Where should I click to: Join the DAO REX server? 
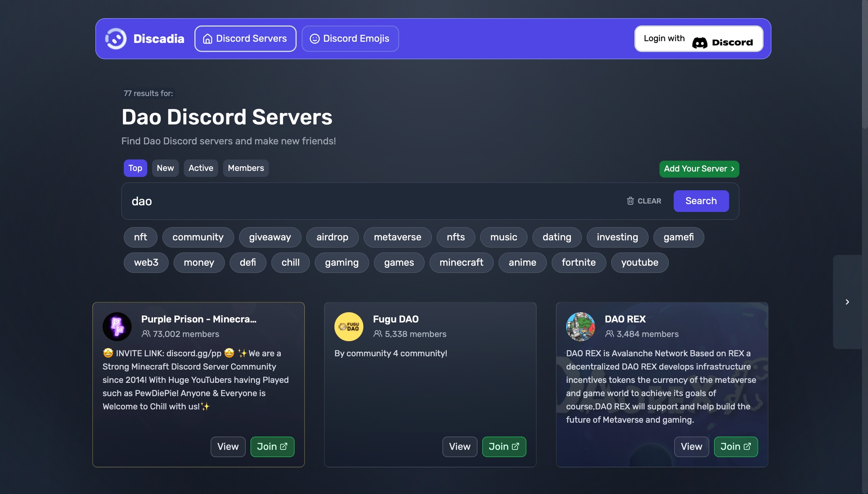736,447
